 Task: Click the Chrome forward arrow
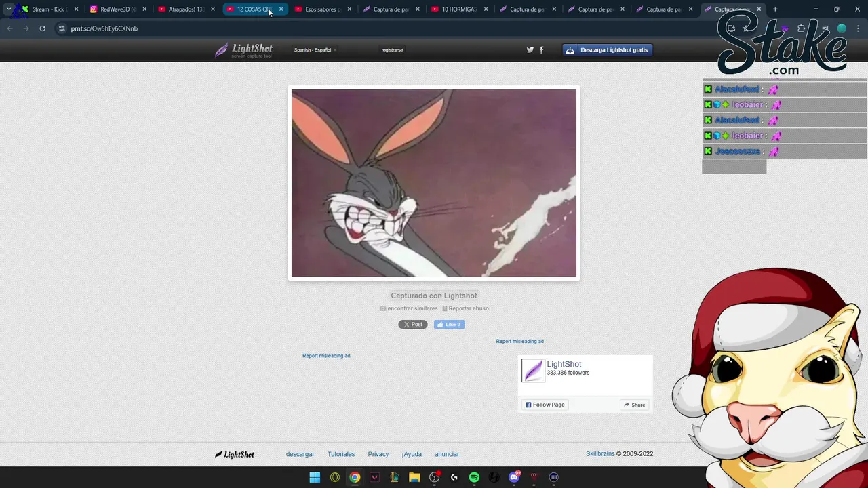(x=26, y=28)
